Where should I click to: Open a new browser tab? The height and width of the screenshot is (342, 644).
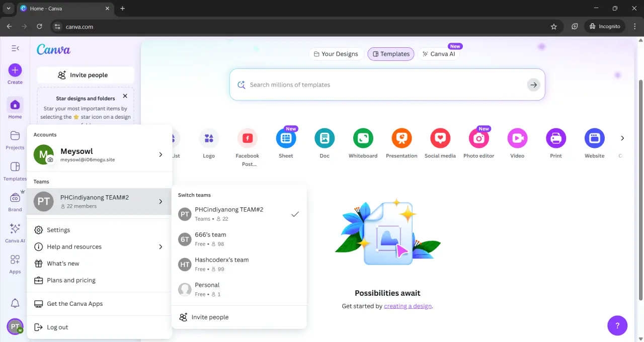(x=122, y=9)
